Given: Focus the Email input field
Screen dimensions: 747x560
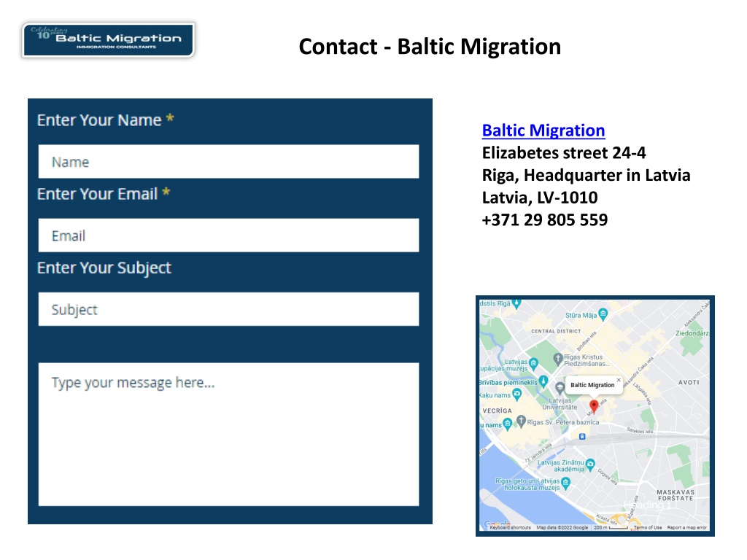Looking at the screenshot, I should pyautogui.click(x=228, y=236).
